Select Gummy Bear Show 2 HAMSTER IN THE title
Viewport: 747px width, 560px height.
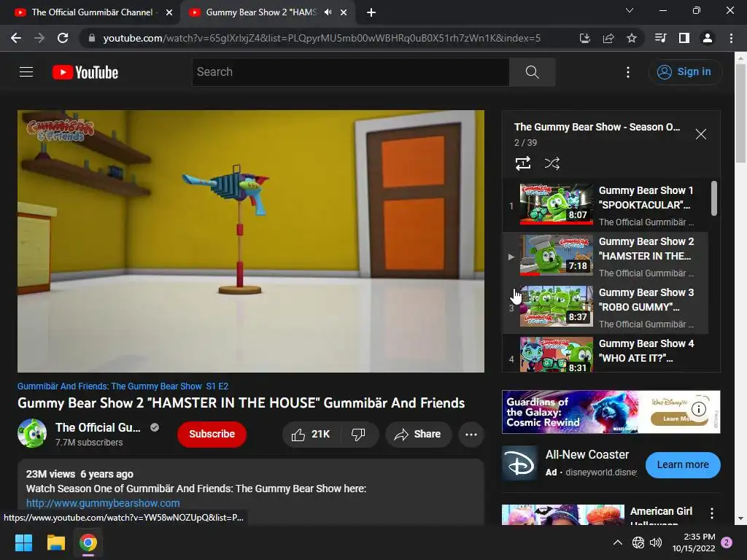(646, 249)
